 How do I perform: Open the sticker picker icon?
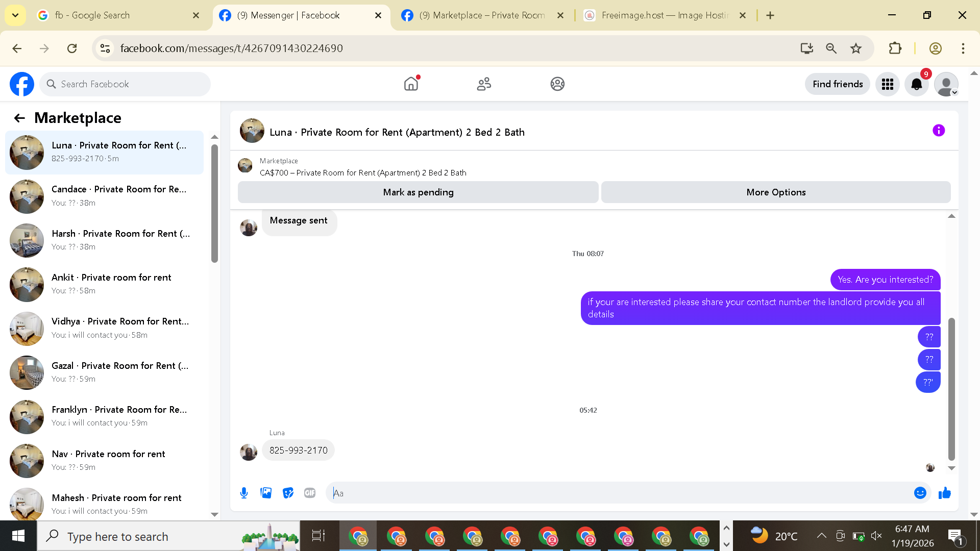(x=288, y=493)
